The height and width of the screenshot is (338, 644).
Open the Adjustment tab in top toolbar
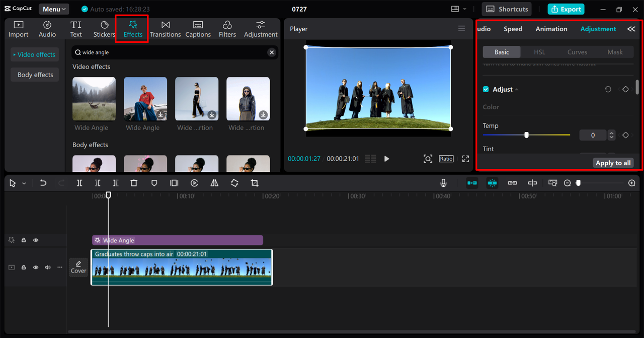click(x=261, y=29)
